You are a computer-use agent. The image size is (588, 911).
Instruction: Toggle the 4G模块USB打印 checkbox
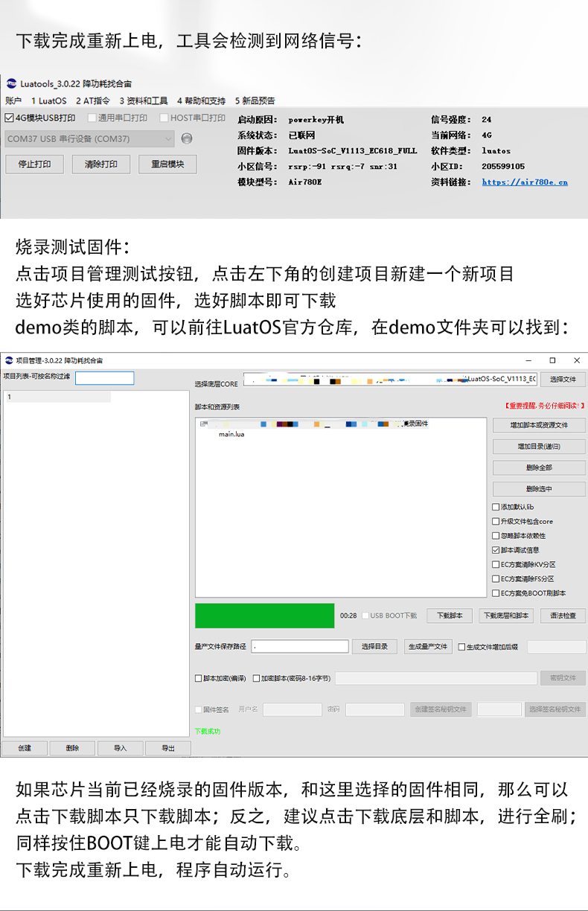pyautogui.click(x=10, y=118)
